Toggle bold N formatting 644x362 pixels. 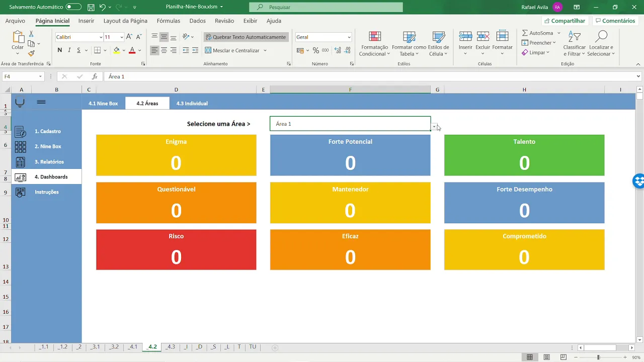coord(60,50)
